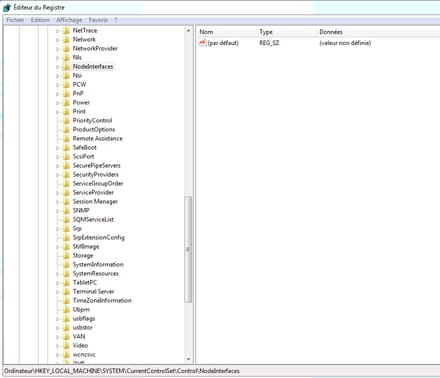Click the Terminal Server folder icon
440x378 pixels.
(x=66, y=291)
